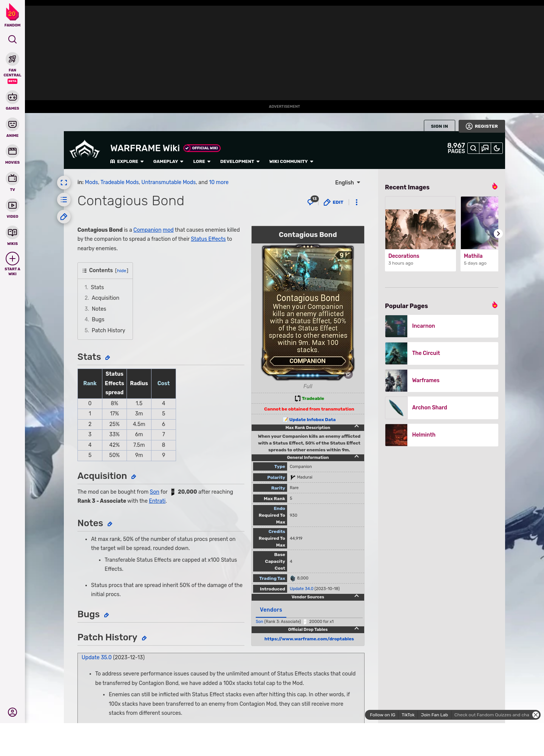Expand page to full width icon
The height and width of the screenshot is (756, 544).
point(64,183)
